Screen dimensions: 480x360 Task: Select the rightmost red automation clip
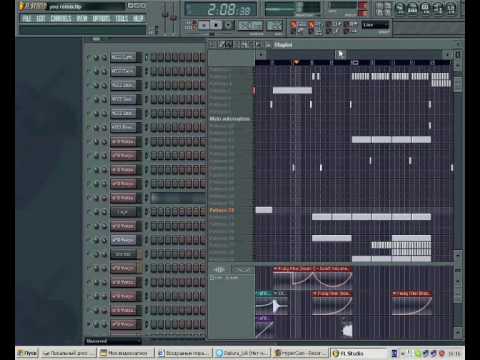click(x=412, y=303)
